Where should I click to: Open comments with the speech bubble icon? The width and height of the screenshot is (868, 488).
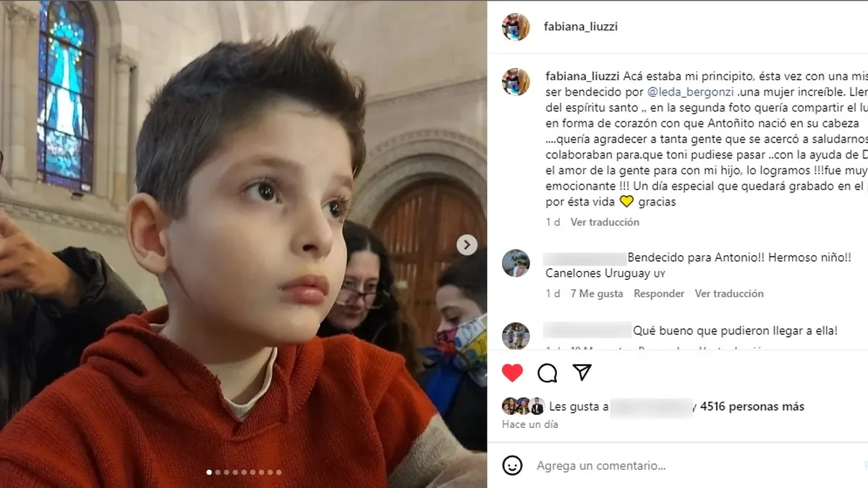click(x=548, y=372)
